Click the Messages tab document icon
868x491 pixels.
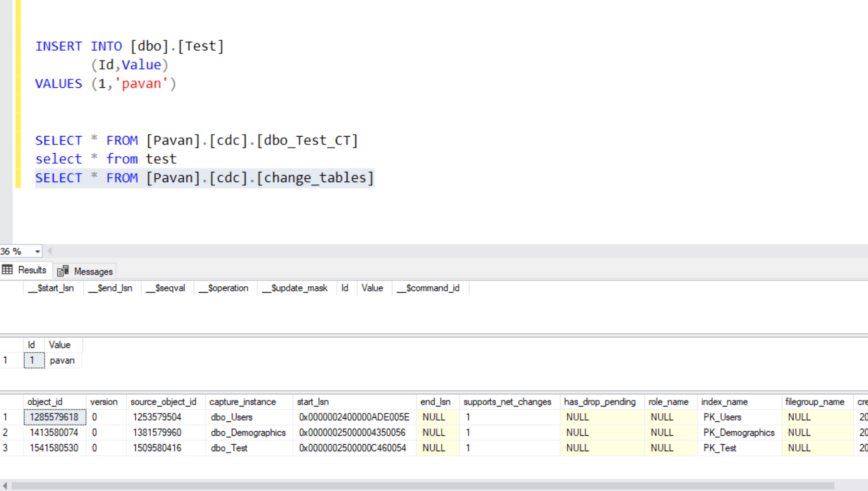pos(62,271)
